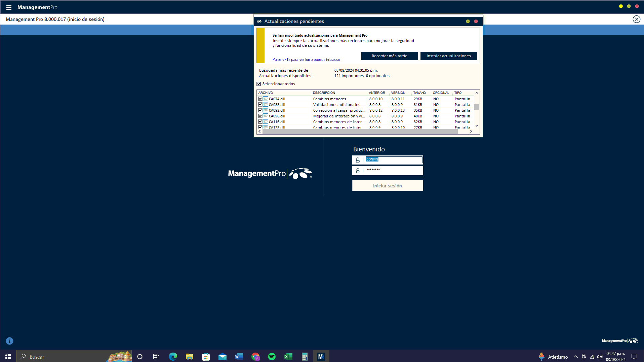
Task: Click the circled X close-session icon
Action: pos(636,19)
